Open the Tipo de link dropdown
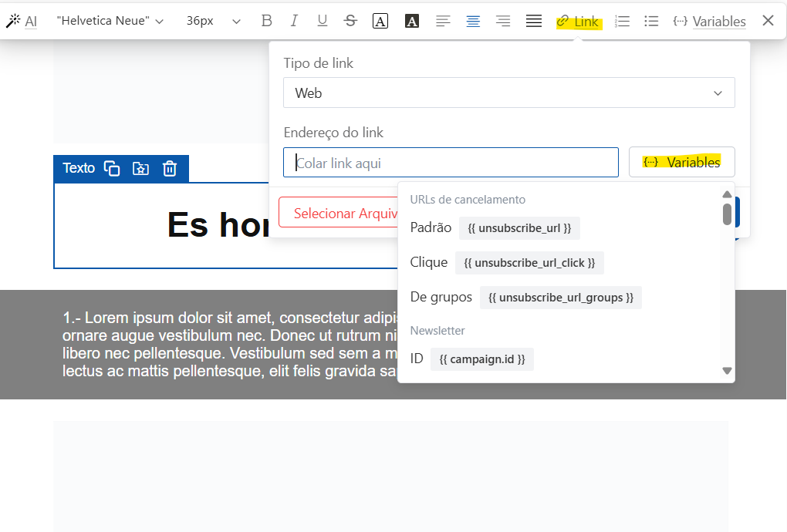This screenshot has width=787, height=532. coord(509,93)
